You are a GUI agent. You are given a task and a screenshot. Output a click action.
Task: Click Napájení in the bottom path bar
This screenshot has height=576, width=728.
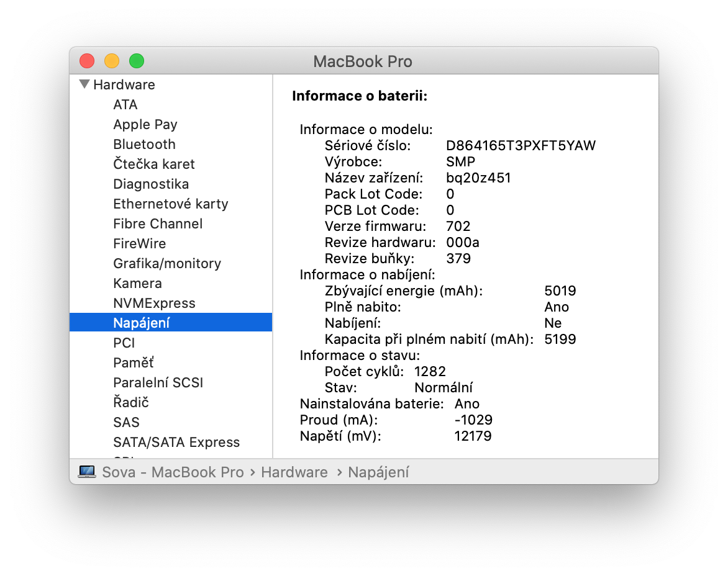pyautogui.click(x=378, y=472)
